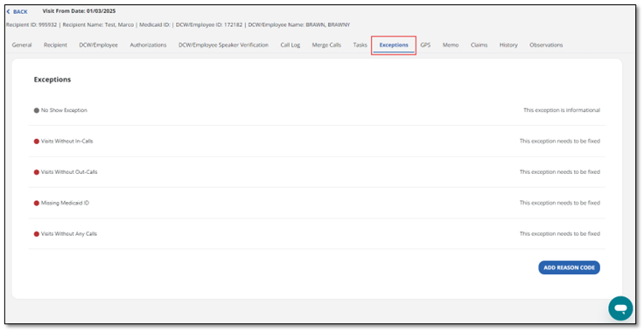Select the Tasks tab

point(360,45)
